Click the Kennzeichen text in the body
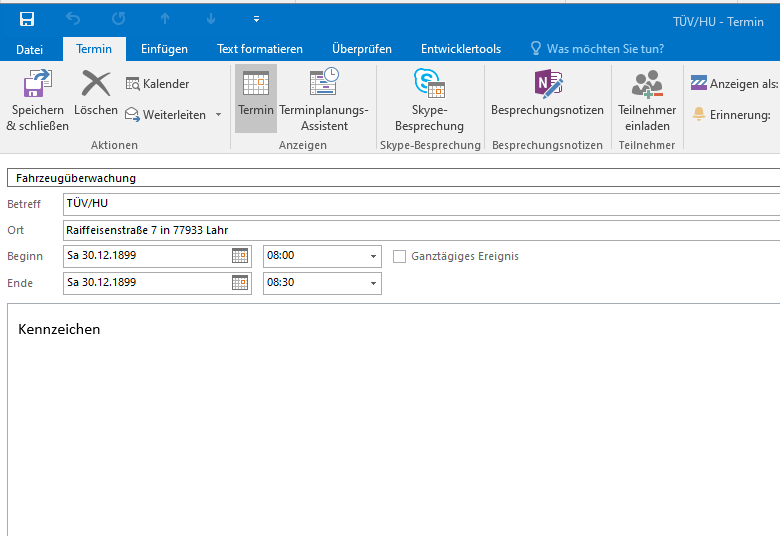The width and height of the screenshot is (780, 536). pos(59,329)
